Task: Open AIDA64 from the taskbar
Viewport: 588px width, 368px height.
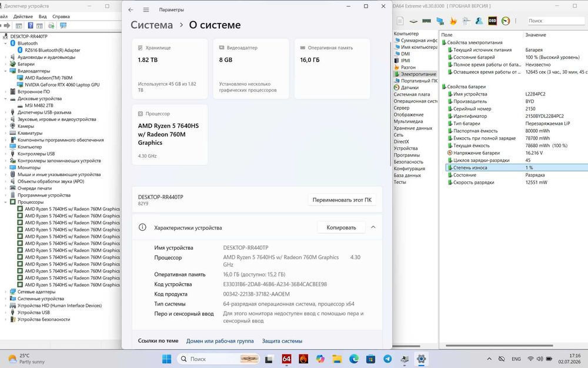Action: tap(286, 359)
